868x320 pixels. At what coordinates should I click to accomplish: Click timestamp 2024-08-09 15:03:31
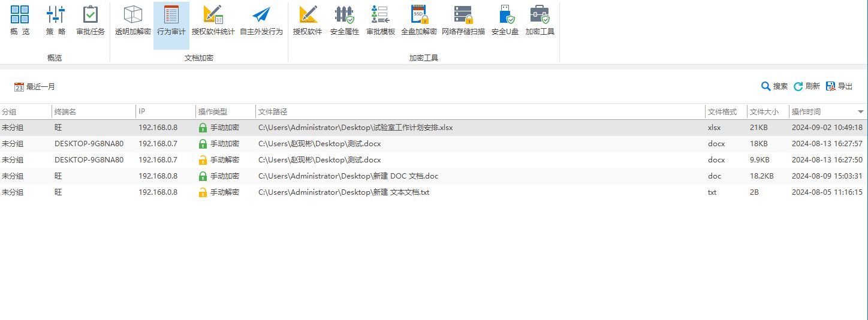tap(827, 176)
